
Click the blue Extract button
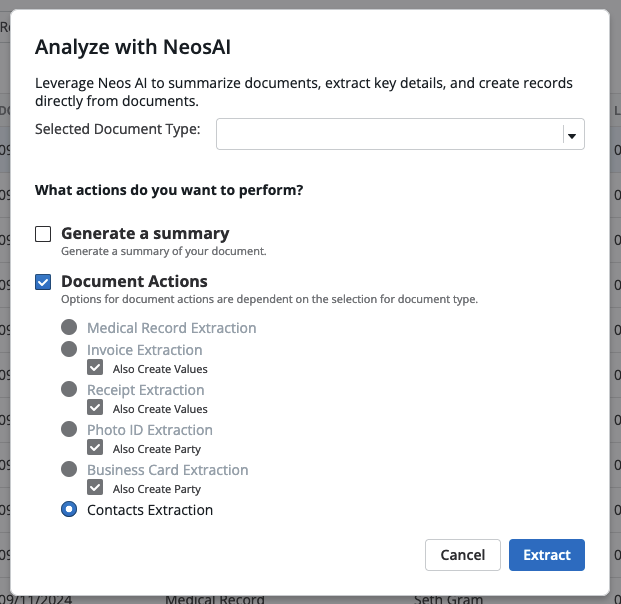point(547,555)
